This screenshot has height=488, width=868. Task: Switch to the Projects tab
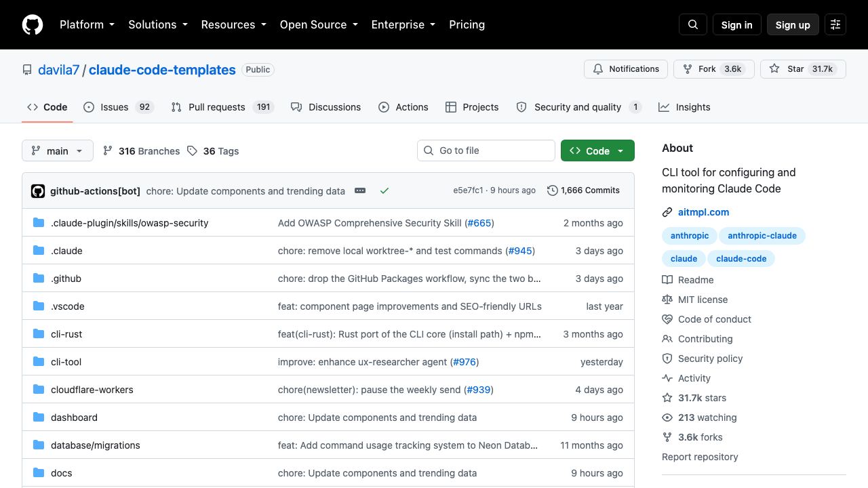472,107
